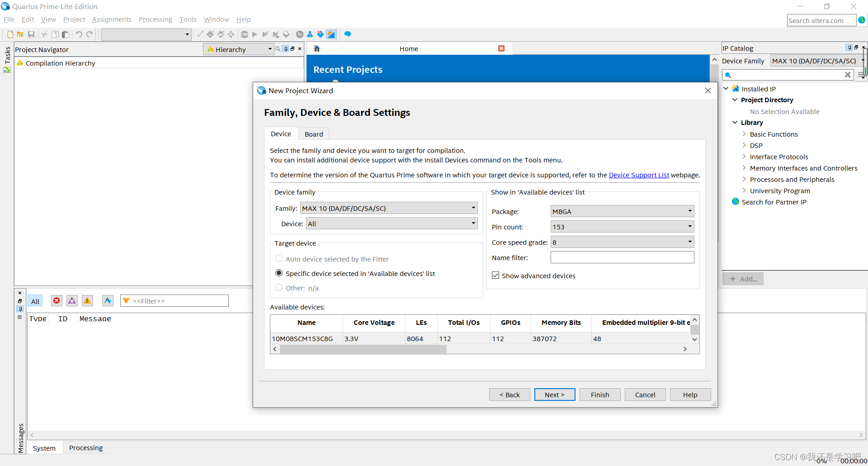
Task: Open the Device dropdown showing All
Action: tap(392, 223)
